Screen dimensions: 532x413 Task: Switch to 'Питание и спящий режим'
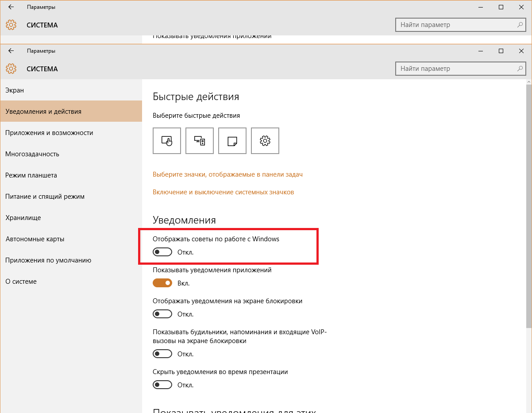coord(45,197)
